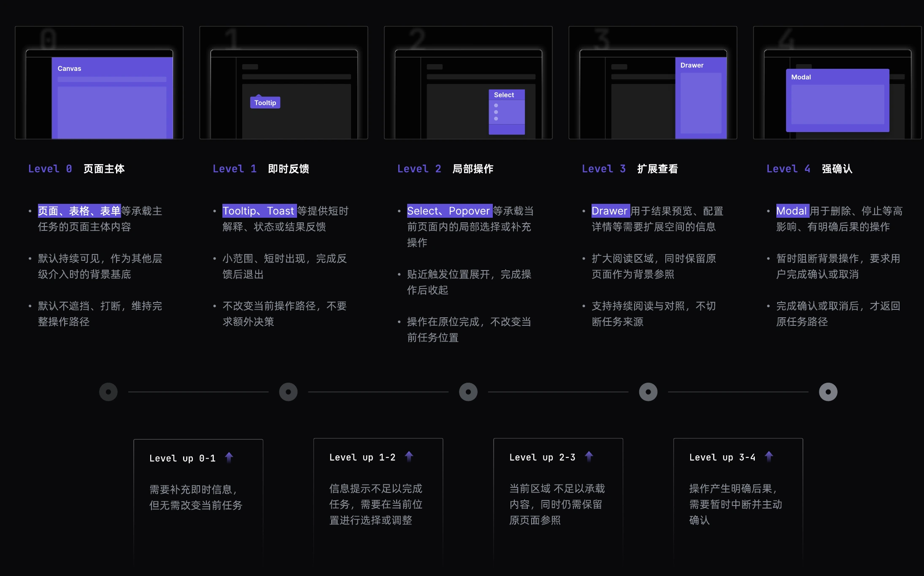The image size is (924, 576).
Task: Click the Level up 1-2 arrow icon
Action: point(409,457)
